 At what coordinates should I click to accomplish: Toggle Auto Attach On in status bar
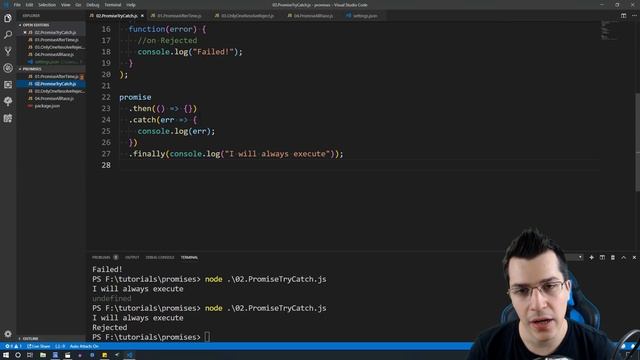tap(84, 346)
